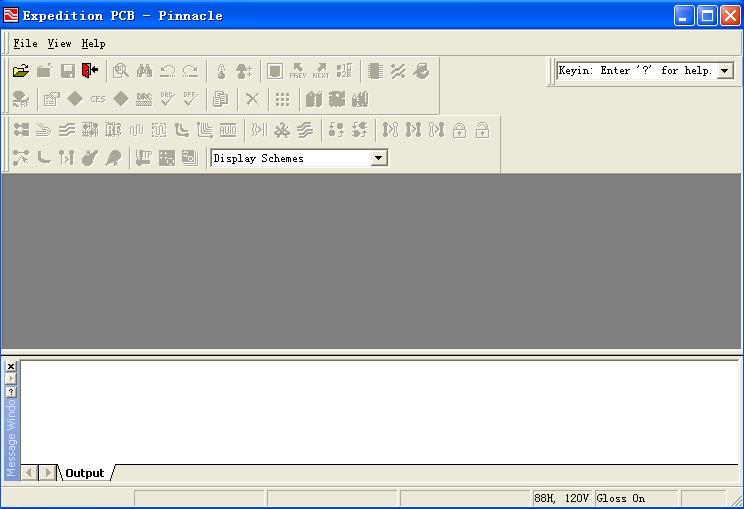
Task: Click the red door Exit icon
Action: pyautogui.click(x=90, y=71)
